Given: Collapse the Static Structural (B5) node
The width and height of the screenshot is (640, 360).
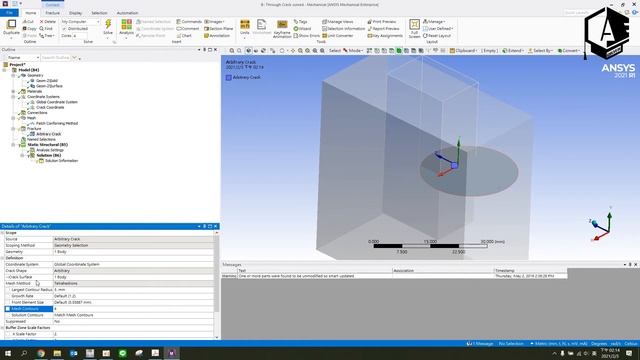Looking at the screenshot, I should (13, 145).
